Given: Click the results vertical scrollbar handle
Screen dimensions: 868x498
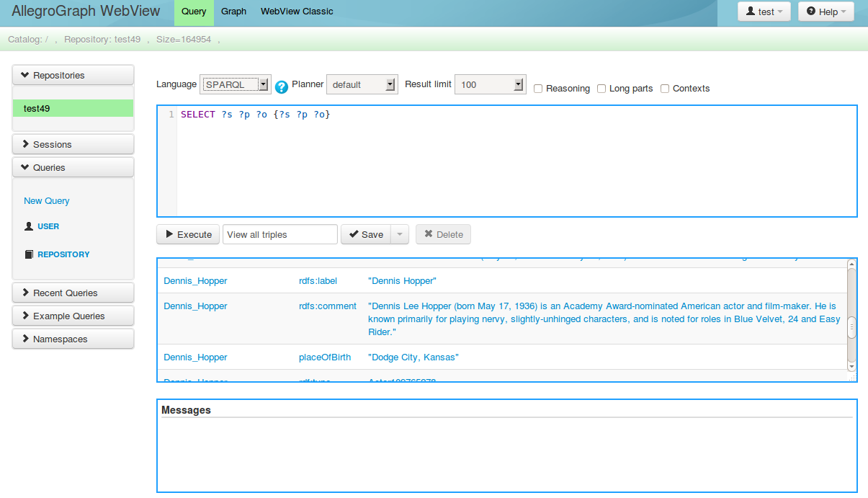Looking at the screenshot, I should pyautogui.click(x=851, y=327).
